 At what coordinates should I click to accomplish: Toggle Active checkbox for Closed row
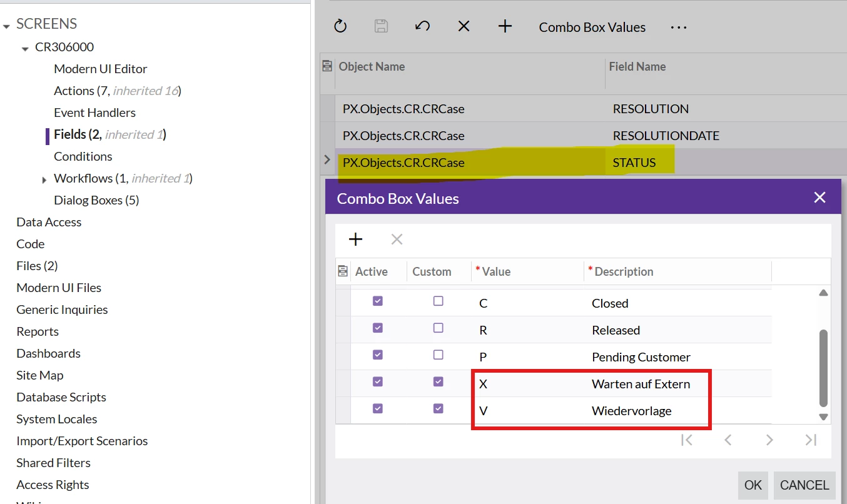coord(377,301)
